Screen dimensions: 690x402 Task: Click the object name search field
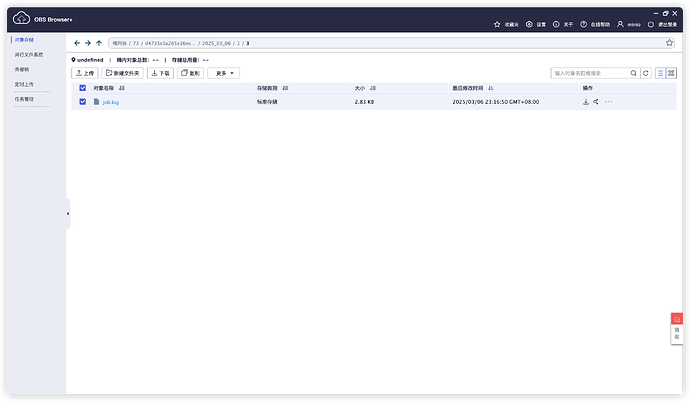(589, 73)
